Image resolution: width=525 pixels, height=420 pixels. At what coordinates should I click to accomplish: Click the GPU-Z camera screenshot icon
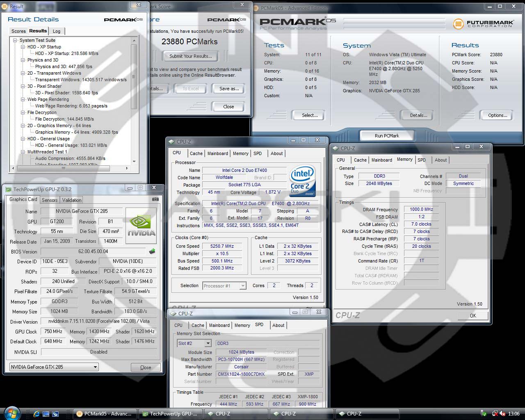(155, 199)
